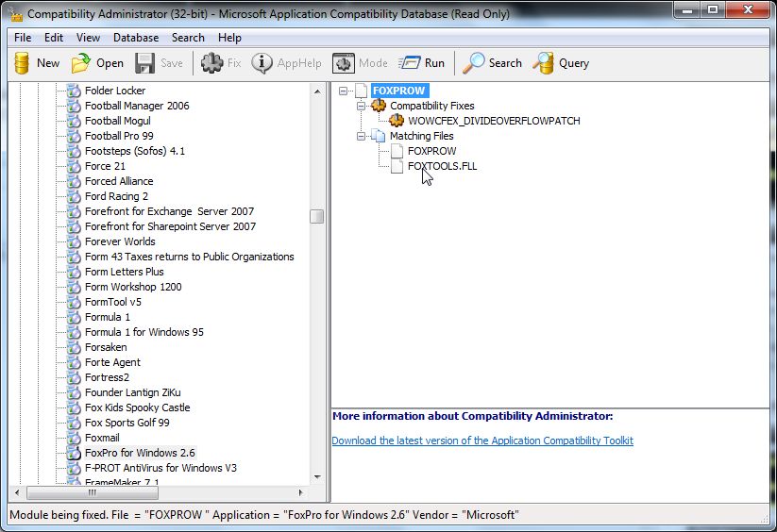Select Forced Alliance in the list
The image size is (777, 532).
tap(119, 181)
